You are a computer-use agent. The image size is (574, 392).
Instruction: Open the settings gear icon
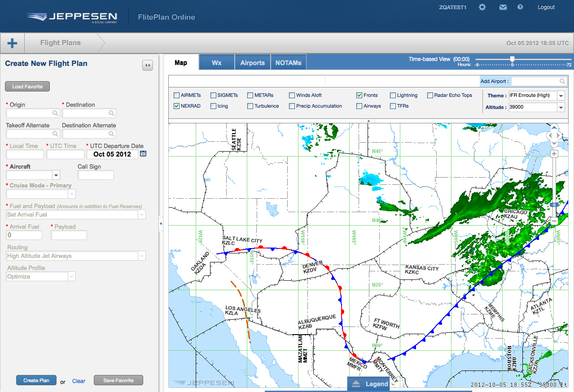click(482, 7)
